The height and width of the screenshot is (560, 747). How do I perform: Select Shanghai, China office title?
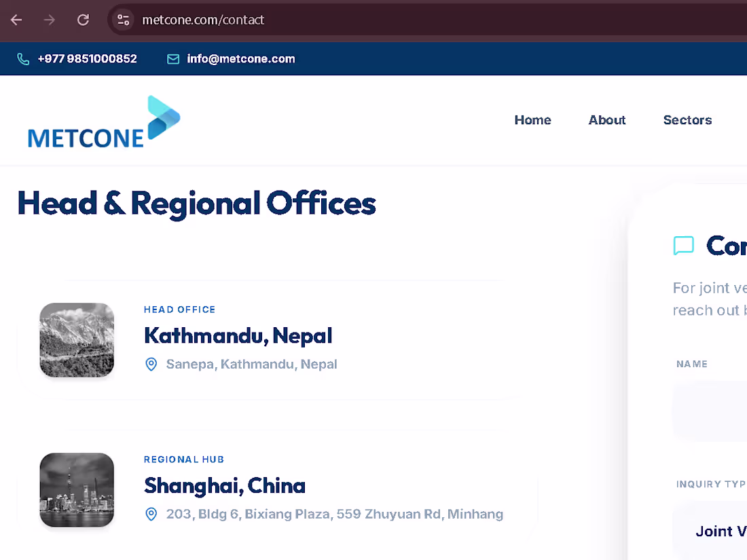pos(225,486)
